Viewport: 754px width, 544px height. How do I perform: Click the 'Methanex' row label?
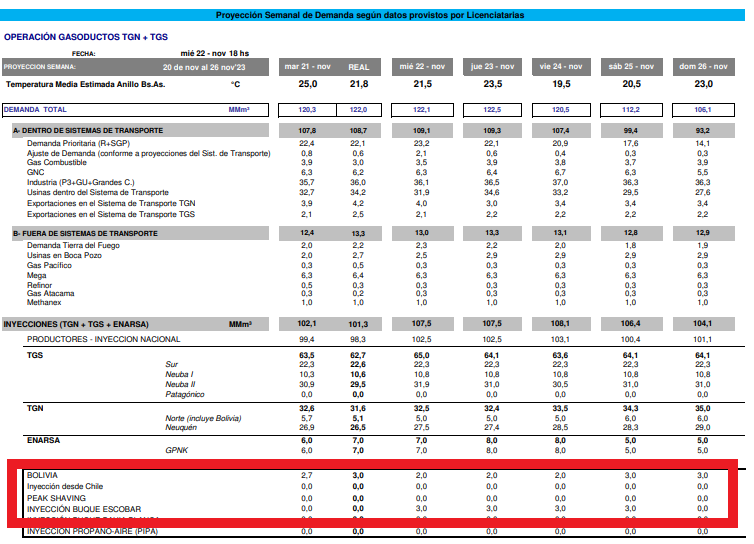coord(44,301)
